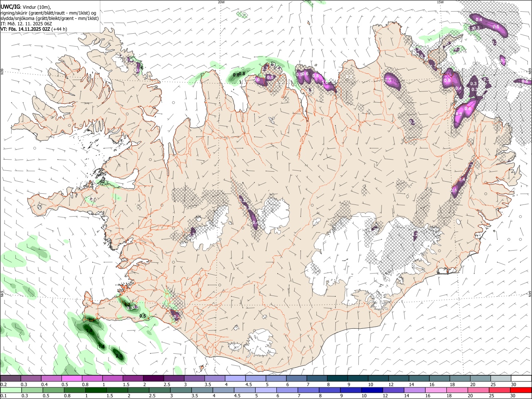Pick the bright magenta 0.5 snow scale swatch
Viewport: 532px width, 399px height.
[72, 378]
